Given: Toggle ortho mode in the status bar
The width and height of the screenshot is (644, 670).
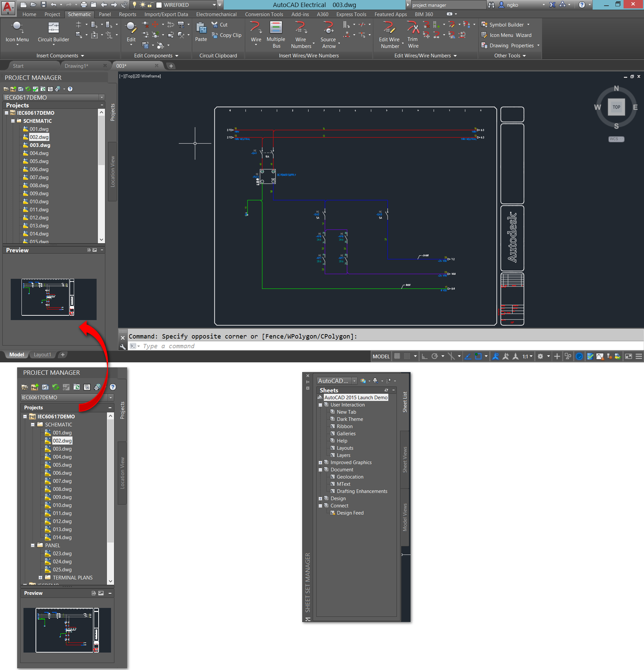Looking at the screenshot, I should click(x=425, y=356).
